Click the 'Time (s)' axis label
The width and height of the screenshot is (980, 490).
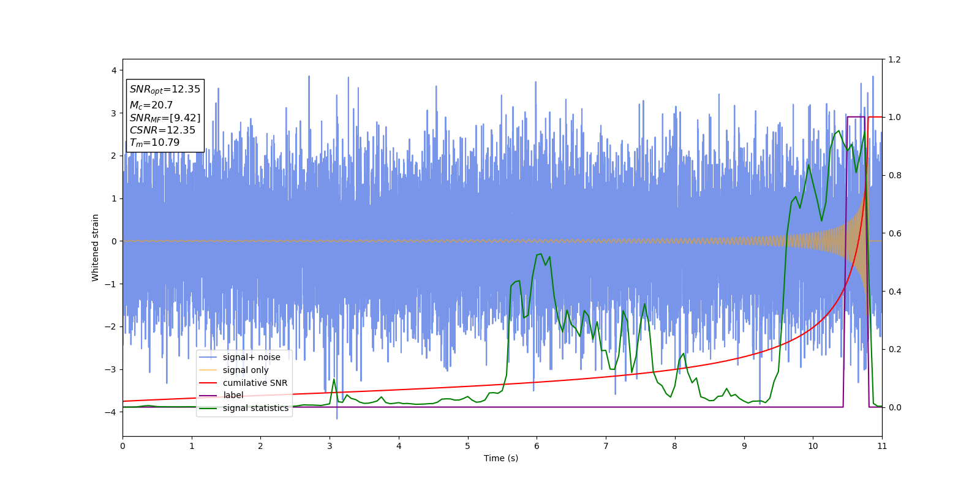(x=501, y=458)
